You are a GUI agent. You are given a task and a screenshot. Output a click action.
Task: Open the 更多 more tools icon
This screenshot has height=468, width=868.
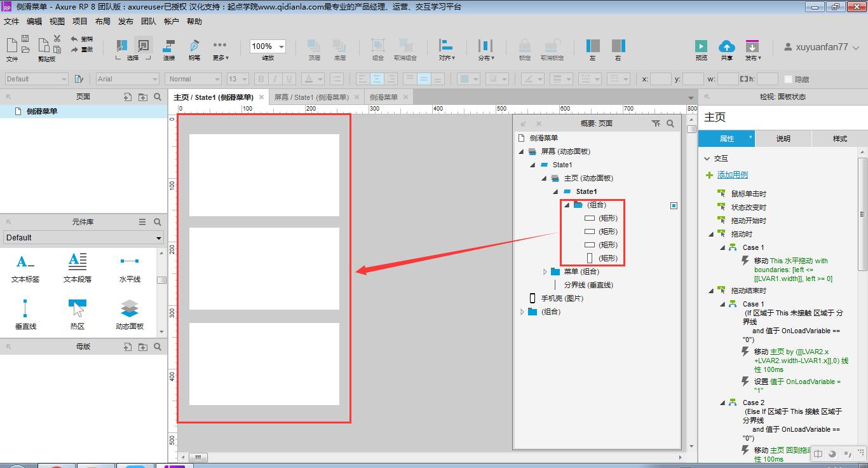click(x=220, y=45)
